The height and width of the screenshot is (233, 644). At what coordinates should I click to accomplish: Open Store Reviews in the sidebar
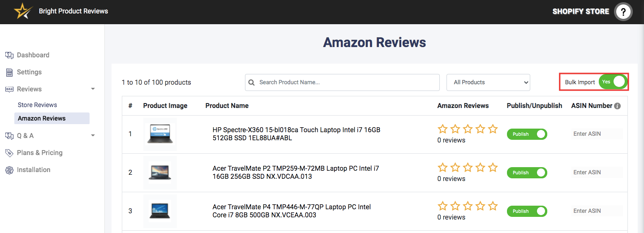click(x=38, y=105)
